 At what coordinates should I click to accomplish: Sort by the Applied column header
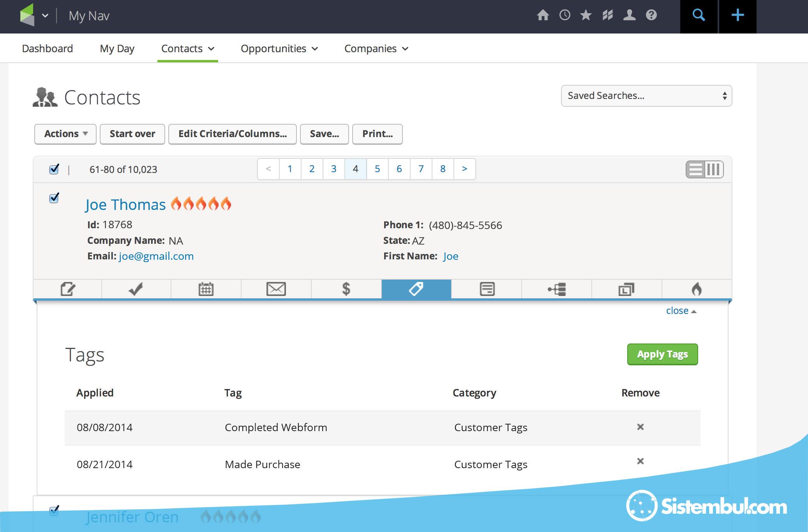[95, 393]
